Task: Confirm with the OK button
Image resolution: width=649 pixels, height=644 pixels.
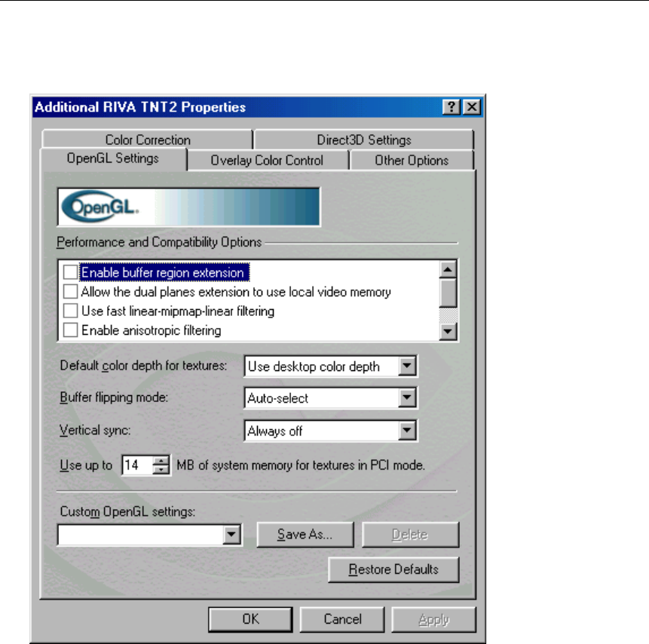Action: click(x=250, y=619)
